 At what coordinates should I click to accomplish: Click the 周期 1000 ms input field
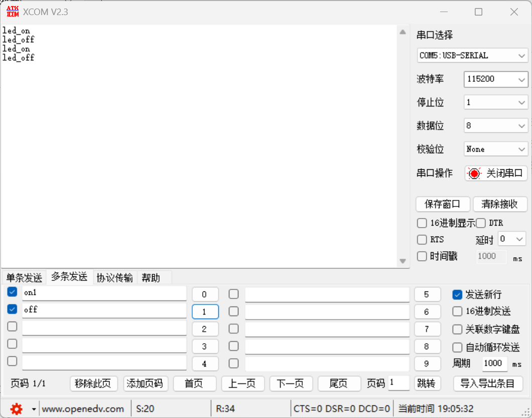(x=493, y=363)
